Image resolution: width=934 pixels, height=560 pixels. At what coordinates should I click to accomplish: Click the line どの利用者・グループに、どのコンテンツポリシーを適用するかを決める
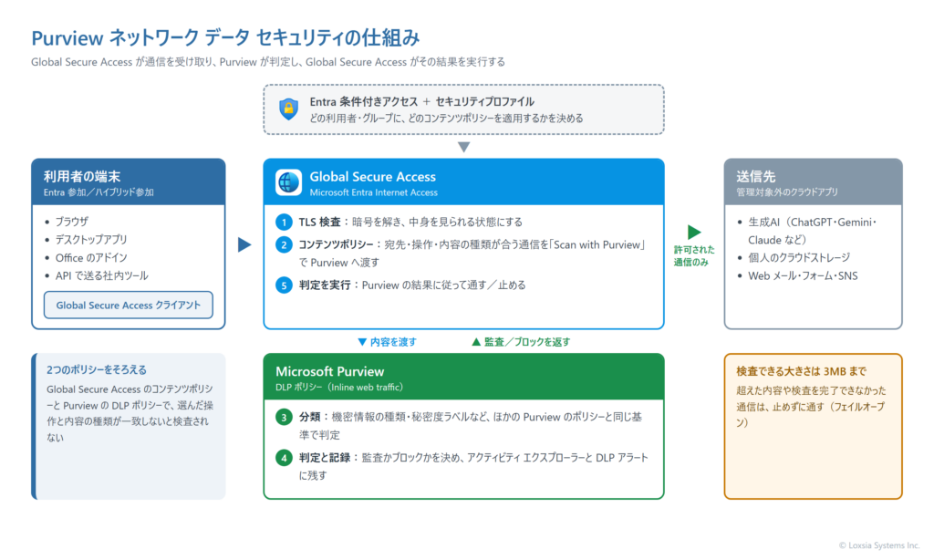tap(446, 118)
